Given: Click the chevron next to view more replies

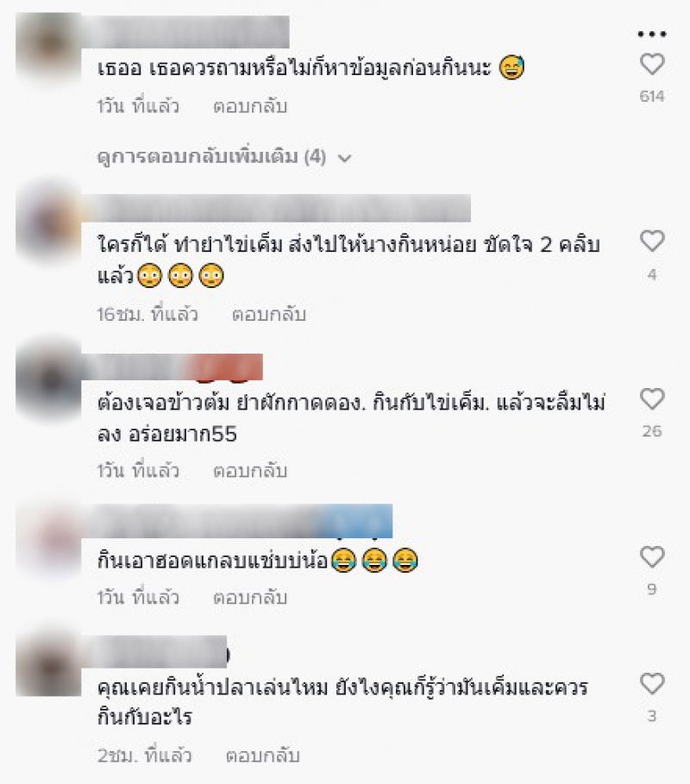Looking at the screenshot, I should 344,159.
